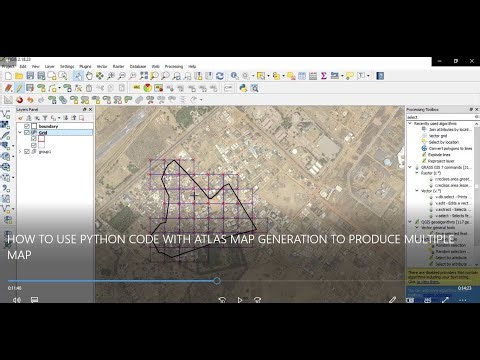Collapse Vector general tools subgroup
480x360 pixels.
coord(417,228)
